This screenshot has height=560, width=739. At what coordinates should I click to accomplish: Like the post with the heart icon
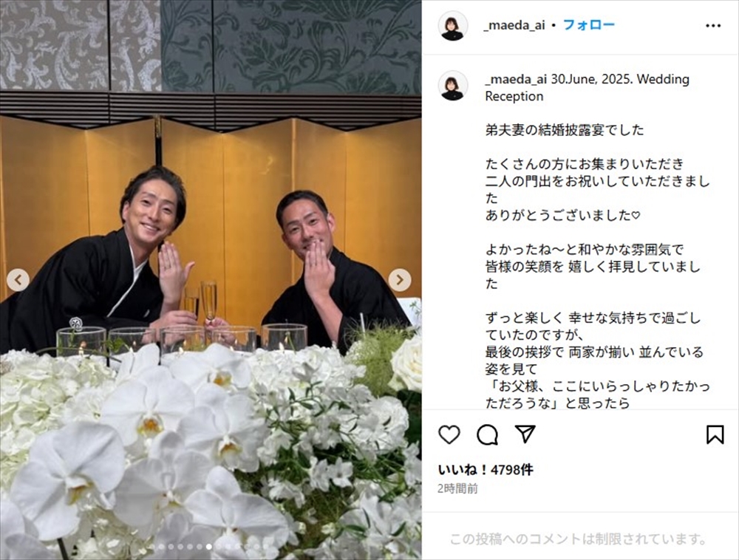[449, 434]
